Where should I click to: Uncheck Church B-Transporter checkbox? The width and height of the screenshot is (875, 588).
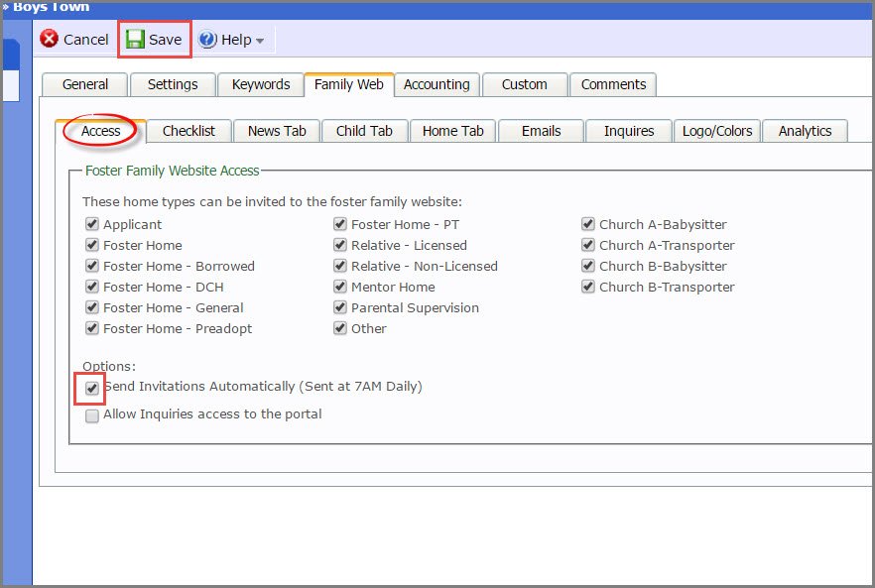coord(587,287)
